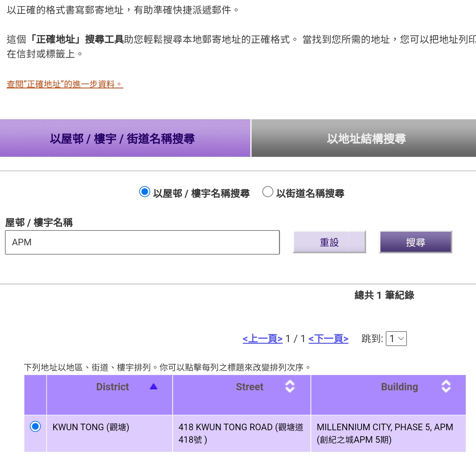Select 以屋邨 / 樓宇名稱搜尋 radio option
The width and height of the screenshot is (476, 457).
(144, 192)
